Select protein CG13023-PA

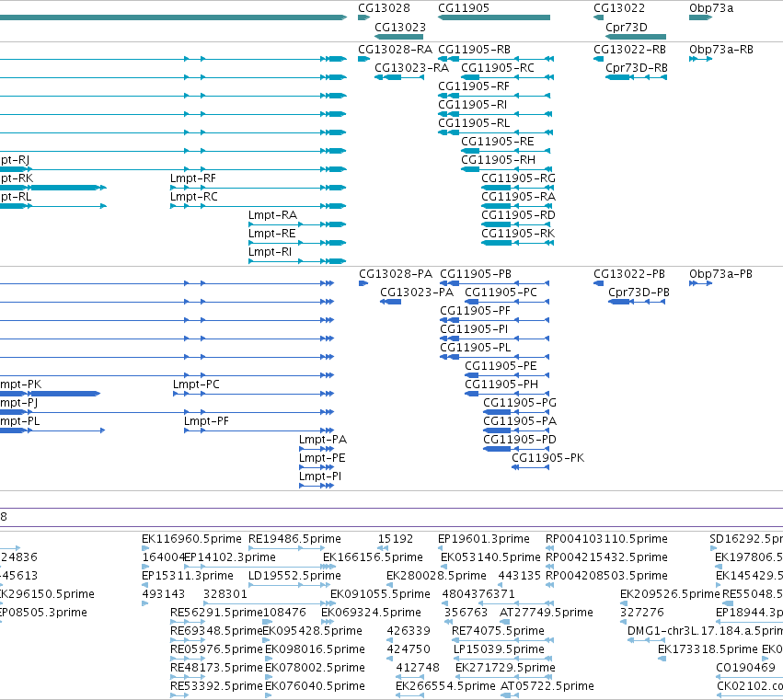click(x=417, y=293)
